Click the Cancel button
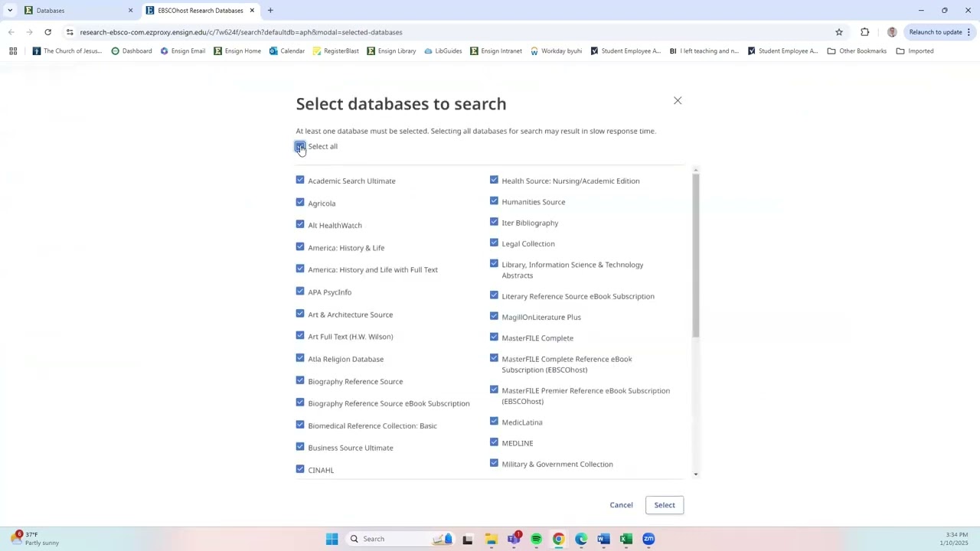 coord(621,505)
